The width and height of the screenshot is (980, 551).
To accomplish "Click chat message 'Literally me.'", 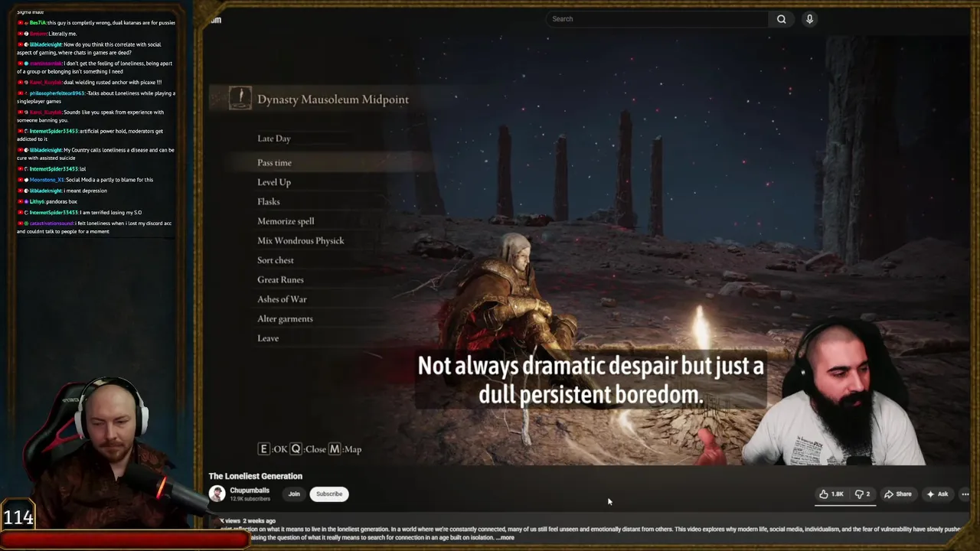I will pyautogui.click(x=63, y=34).
